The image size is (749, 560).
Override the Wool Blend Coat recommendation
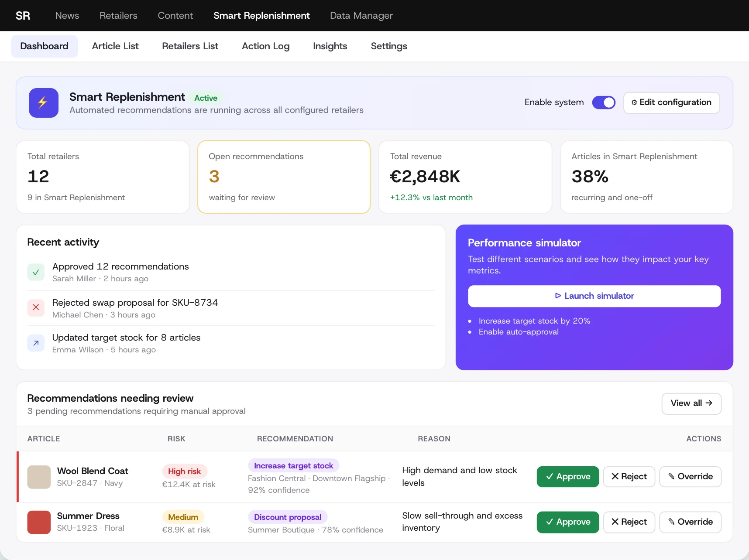pyautogui.click(x=690, y=477)
